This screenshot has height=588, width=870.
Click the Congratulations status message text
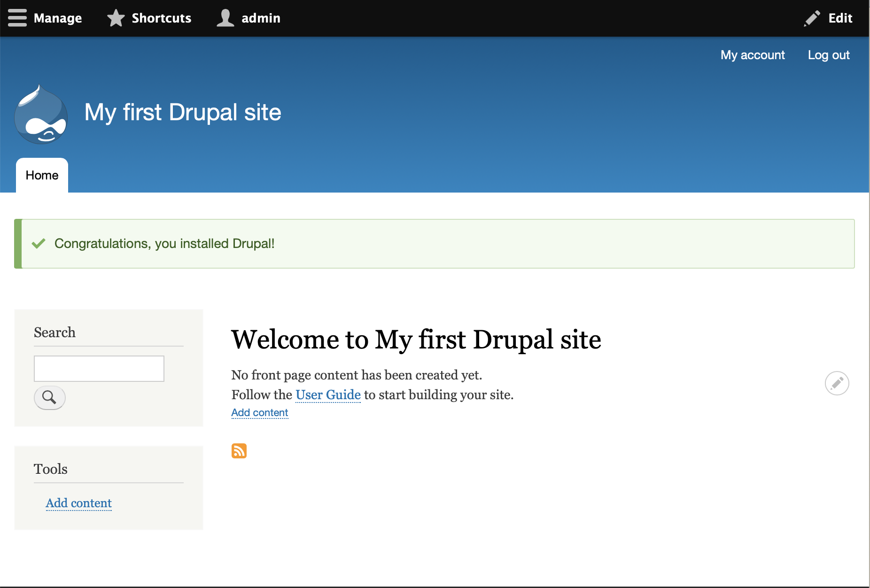click(164, 244)
